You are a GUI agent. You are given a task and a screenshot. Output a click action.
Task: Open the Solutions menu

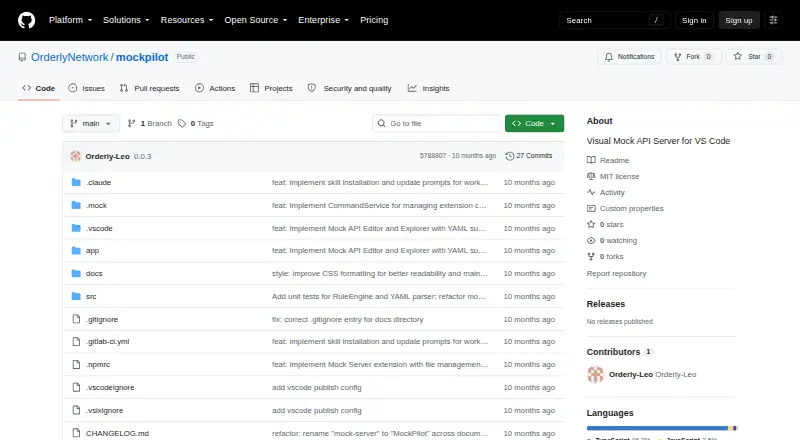[126, 20]
